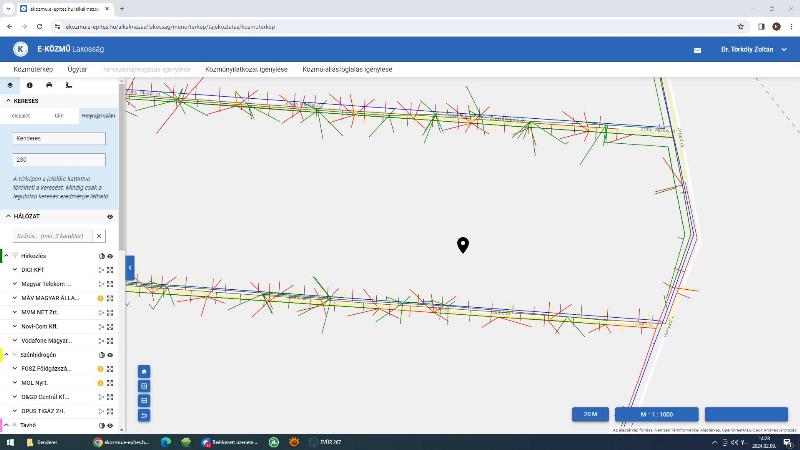The height and width of the screenshot is (450, 800).
Task: Zoom to extent of OPUS TIGÁZ Zrt. layer
Action: [110, 411]
